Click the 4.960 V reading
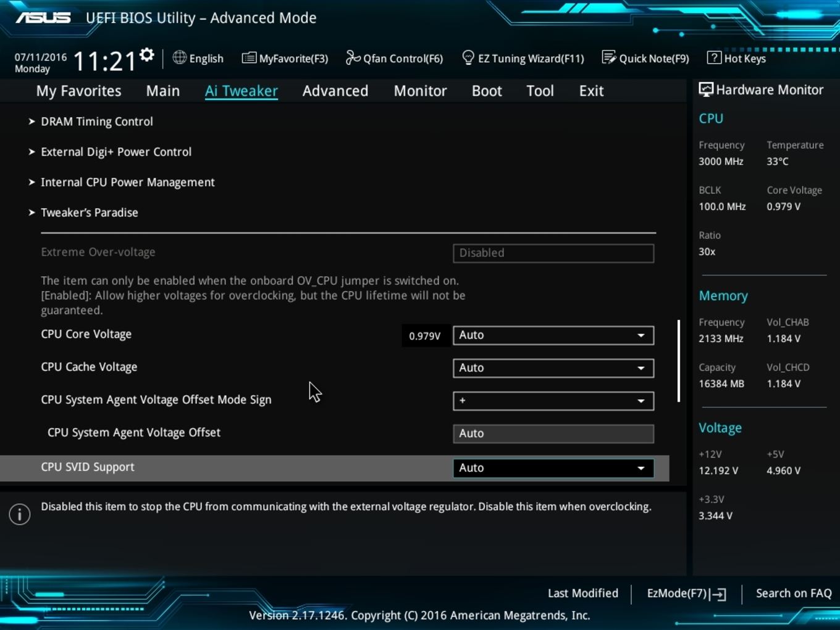 coord(784,471)
